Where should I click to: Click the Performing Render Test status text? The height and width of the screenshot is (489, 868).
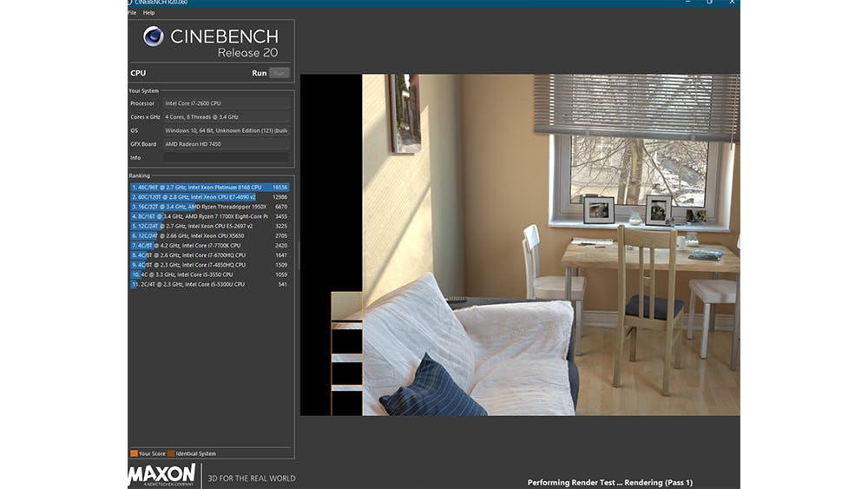pos(610,482)
